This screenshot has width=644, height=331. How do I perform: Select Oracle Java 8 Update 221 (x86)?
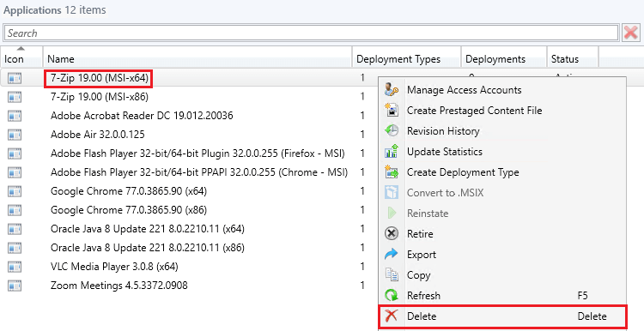[148, 248]
